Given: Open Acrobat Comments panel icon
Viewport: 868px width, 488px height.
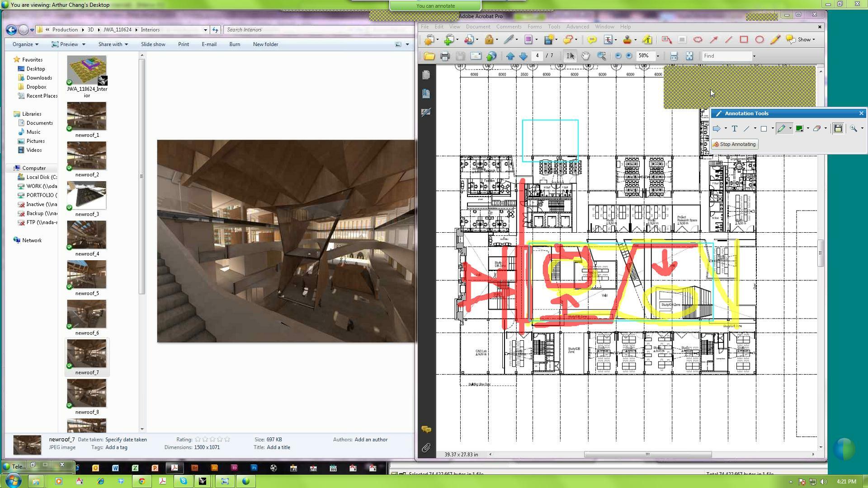Looking at the screenshot, I should (426, 429).
